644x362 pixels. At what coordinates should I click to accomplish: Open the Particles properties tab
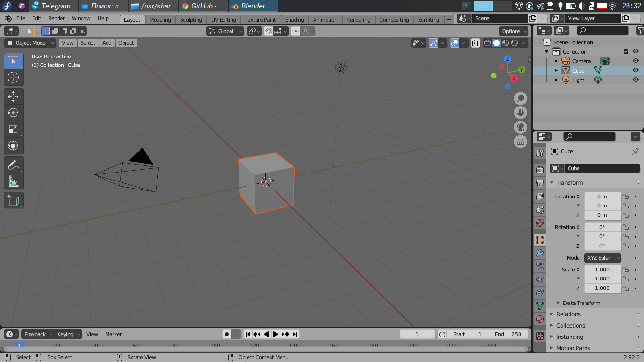540,266
